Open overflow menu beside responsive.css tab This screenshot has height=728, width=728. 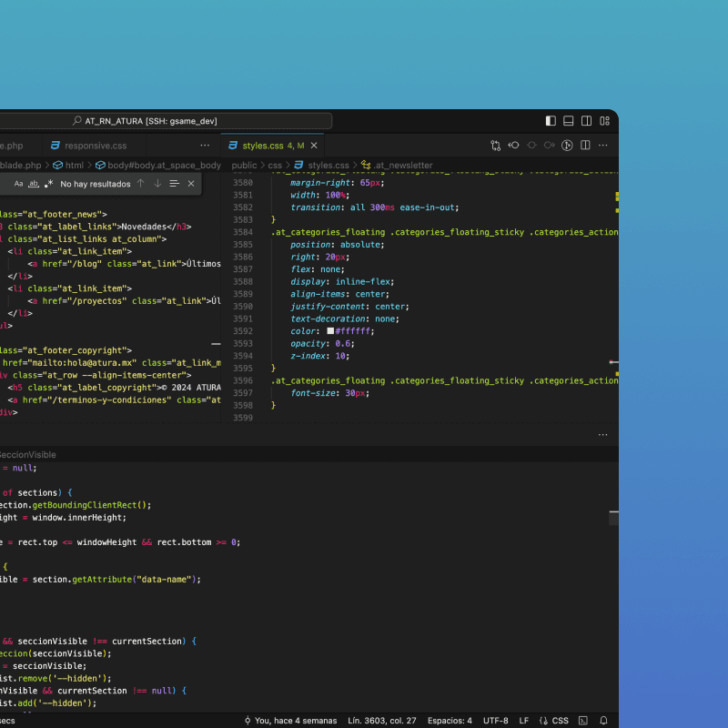205,146
